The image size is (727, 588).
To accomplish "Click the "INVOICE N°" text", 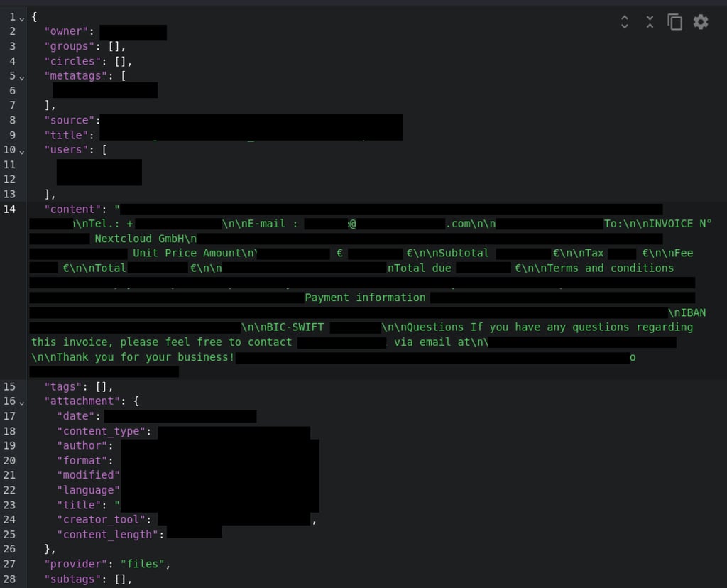I will pyautogui.click(x=679, y=224).
